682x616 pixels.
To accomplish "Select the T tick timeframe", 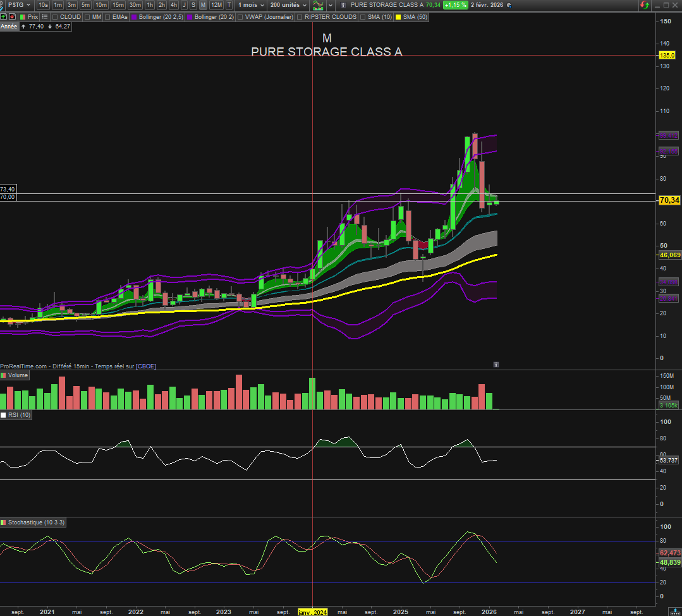I will pos(229,5).
